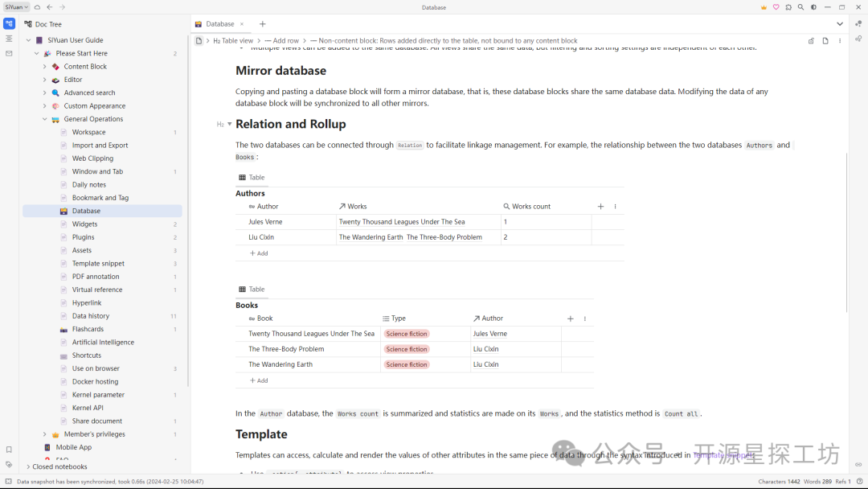The height and width of the screenshot is (489, 868).
Task: Expand the Content Block node
Action: (x=45, y=67)
